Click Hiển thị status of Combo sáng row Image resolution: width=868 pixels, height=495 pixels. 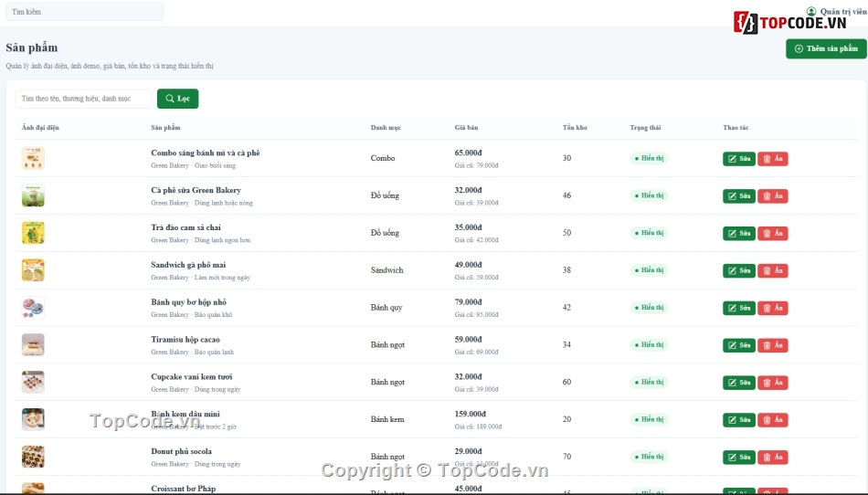[649, 158]
